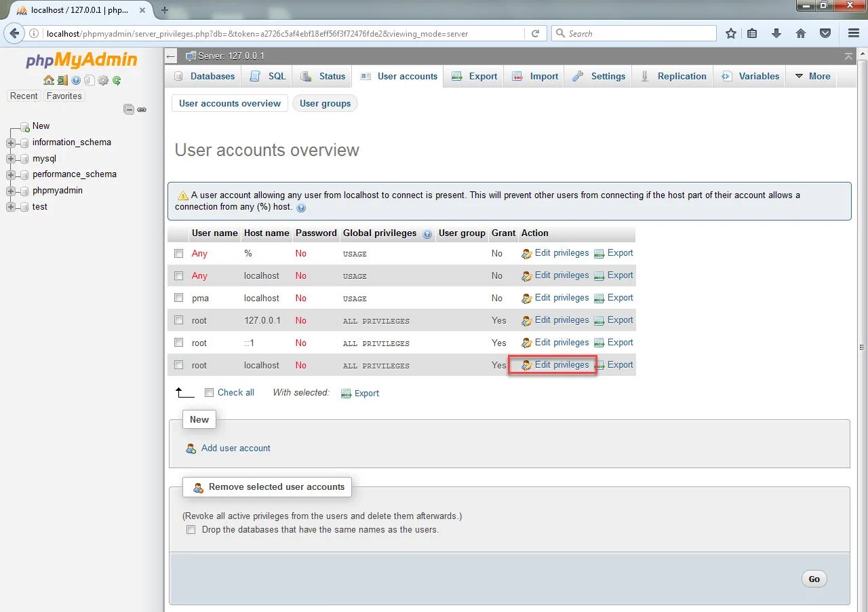Viewport: 868px width, 612px height.
Task: Go to the Firefox home page icon
Action: coord(801,33)
